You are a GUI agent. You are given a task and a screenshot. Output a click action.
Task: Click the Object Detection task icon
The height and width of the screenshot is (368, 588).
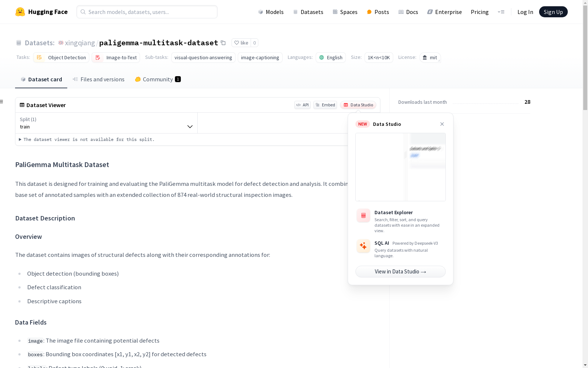coord(39,57)
